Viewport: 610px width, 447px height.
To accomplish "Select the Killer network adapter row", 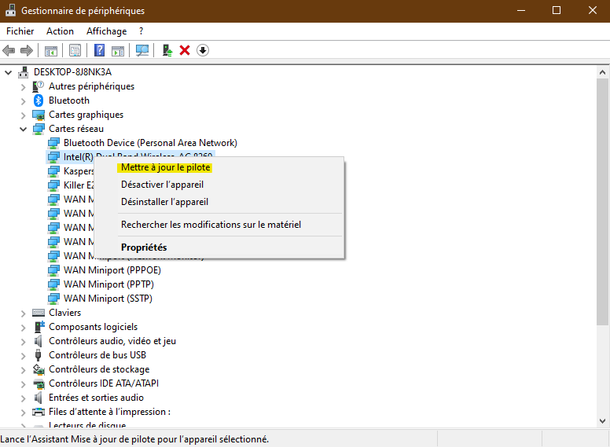I will [x=70, y=185].
